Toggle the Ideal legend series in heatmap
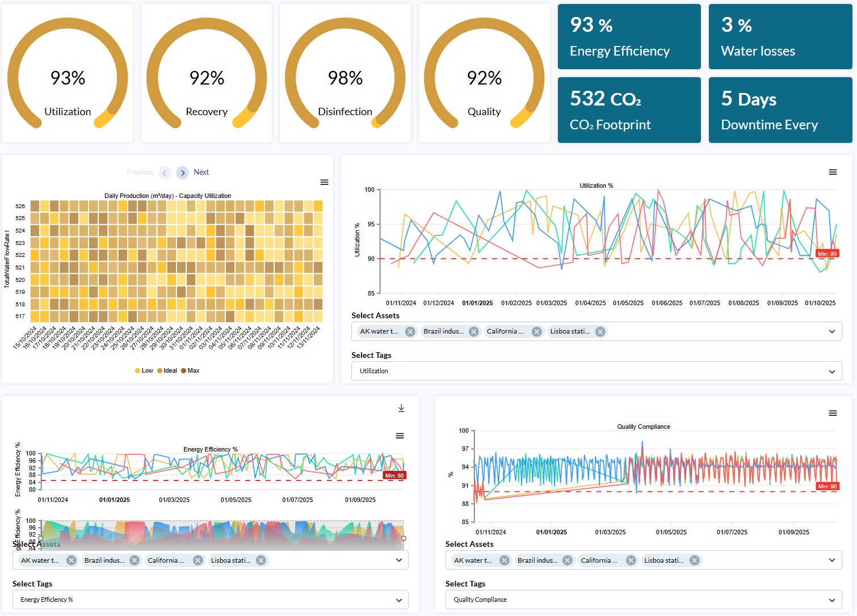 click(167, 370)
